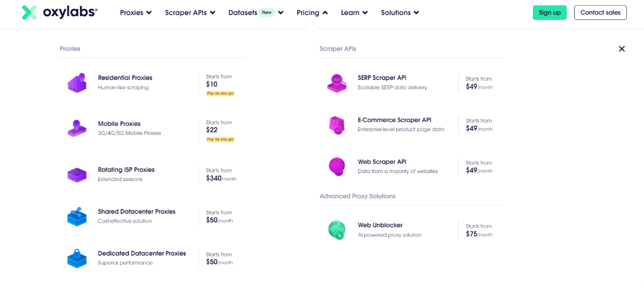Click the Dedicated Datacenter $50/month price
Screen dimensions: 644x288
[x=219, y=262]
